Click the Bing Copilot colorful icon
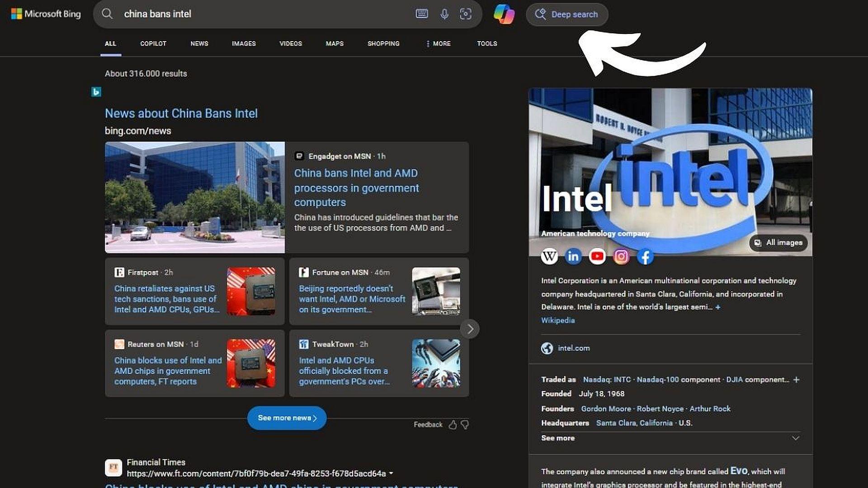This screenshot has width=868, height=488. tap(505, 14)
